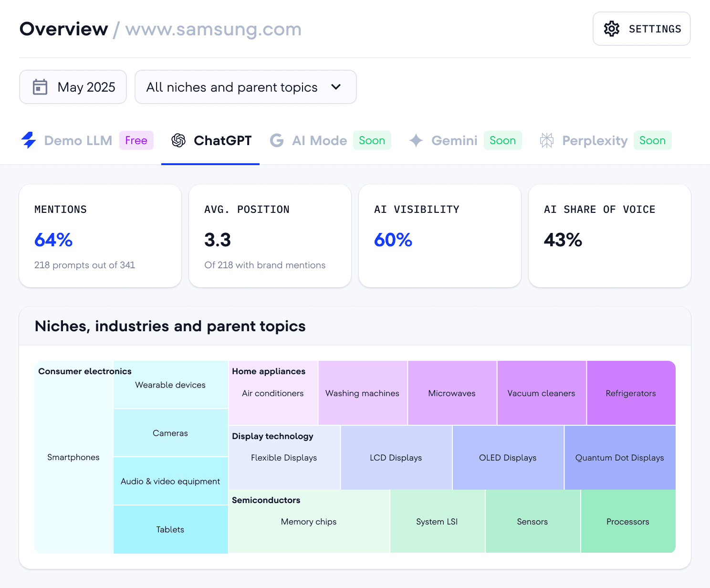
Task: Click the Perplexity logo icon
Action: point(547,140)
